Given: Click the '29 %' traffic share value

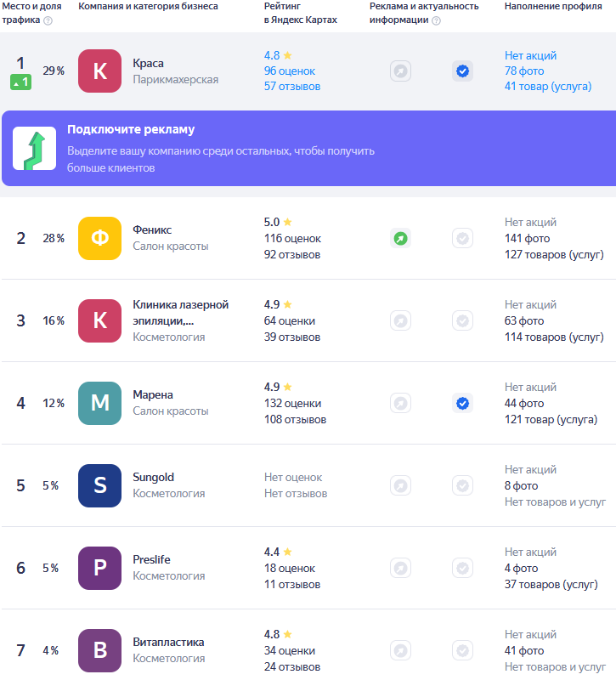Looking at the screenshot, I should point(54,71).
